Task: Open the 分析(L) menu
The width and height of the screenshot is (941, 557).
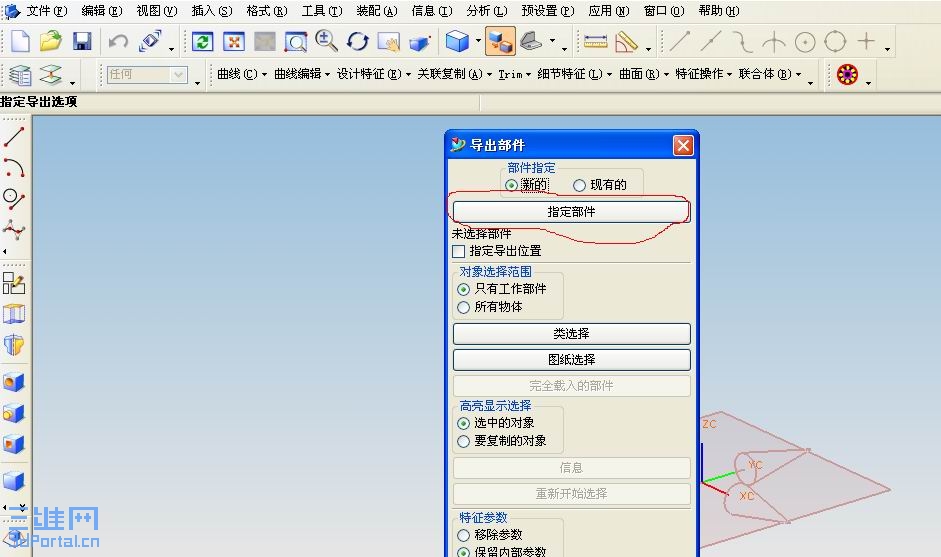Action: pyautogui.click(x=487, y=11)
